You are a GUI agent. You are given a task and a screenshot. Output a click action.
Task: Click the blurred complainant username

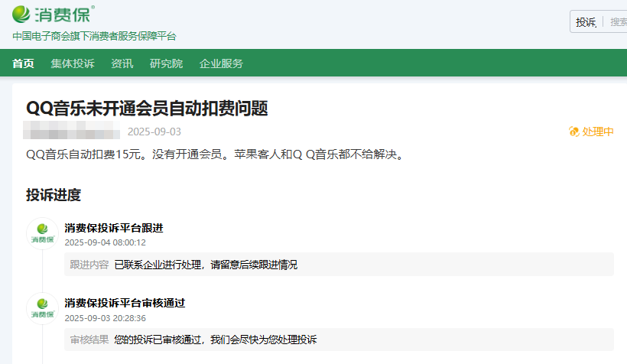click(x=71, y=131)
